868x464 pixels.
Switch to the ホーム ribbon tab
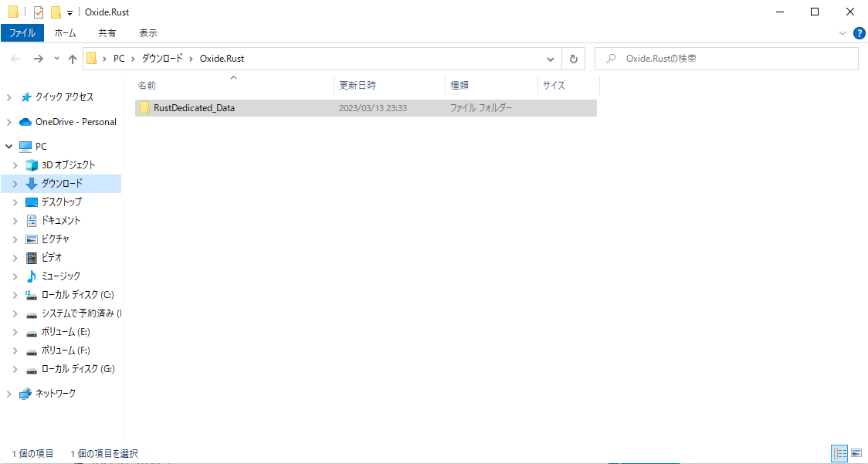coord(66,33)
